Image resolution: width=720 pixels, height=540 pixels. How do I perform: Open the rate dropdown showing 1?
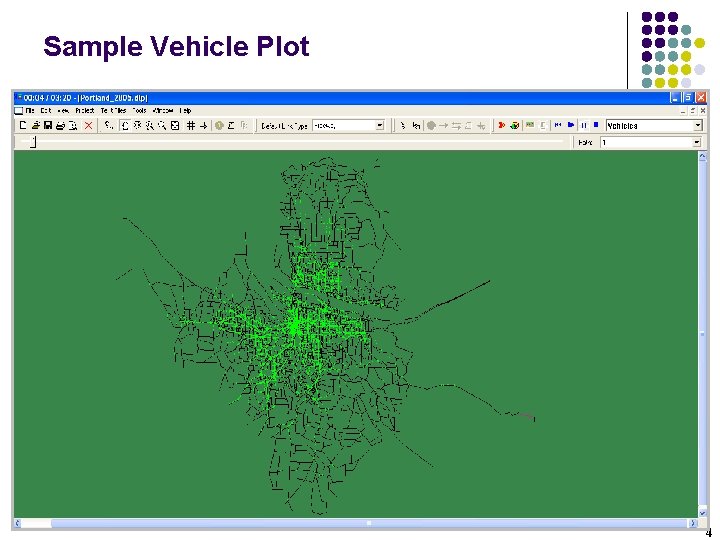coord(697,142)
